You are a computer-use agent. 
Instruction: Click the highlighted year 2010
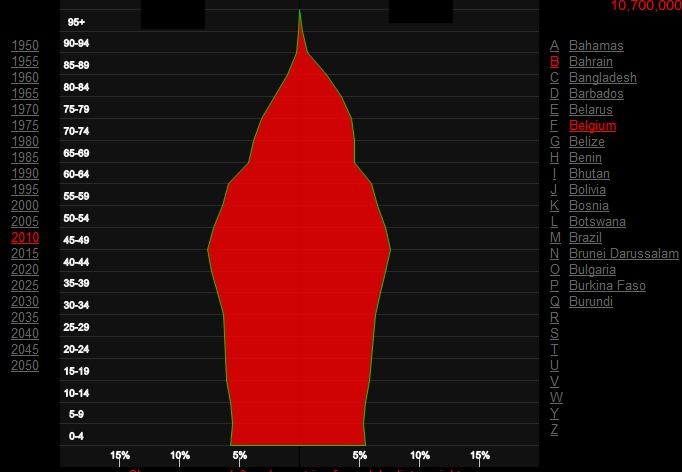click(25, 238)
